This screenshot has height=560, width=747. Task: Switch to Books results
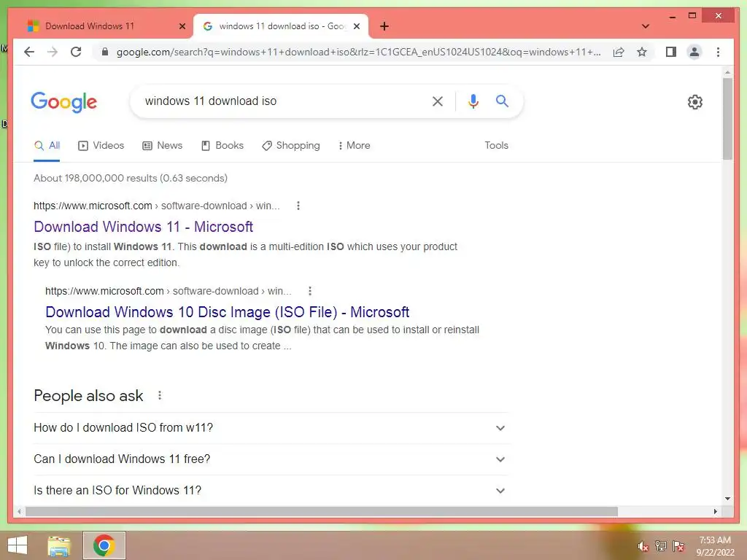pyautogui.click(x=222, y=145)
